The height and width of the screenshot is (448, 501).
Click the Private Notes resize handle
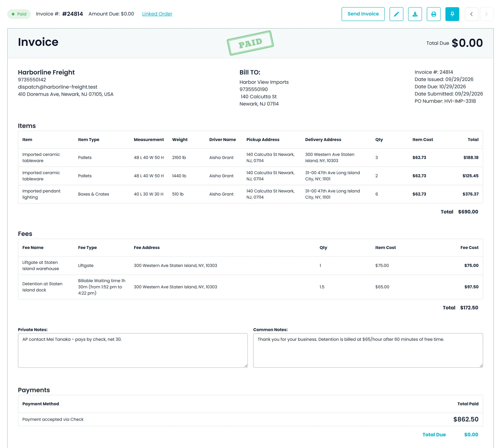(246, 366)
